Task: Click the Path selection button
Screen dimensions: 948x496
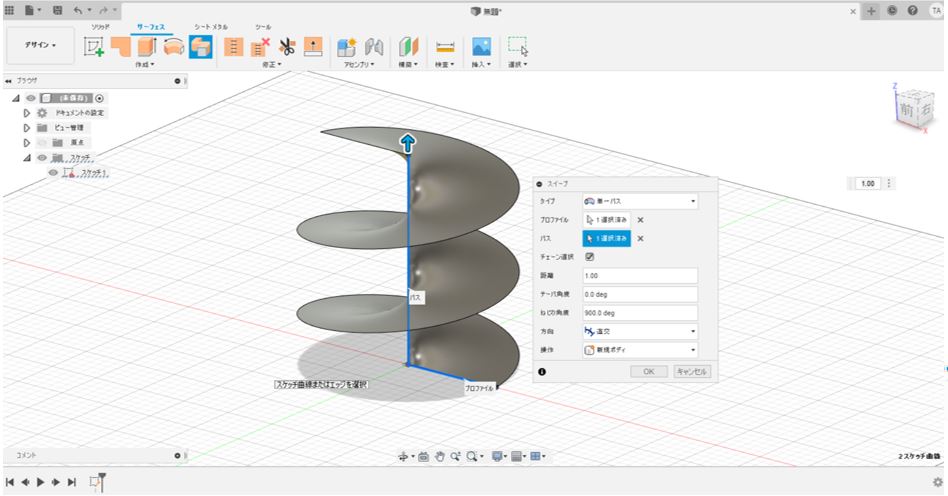Action: [x=606, y=238]
